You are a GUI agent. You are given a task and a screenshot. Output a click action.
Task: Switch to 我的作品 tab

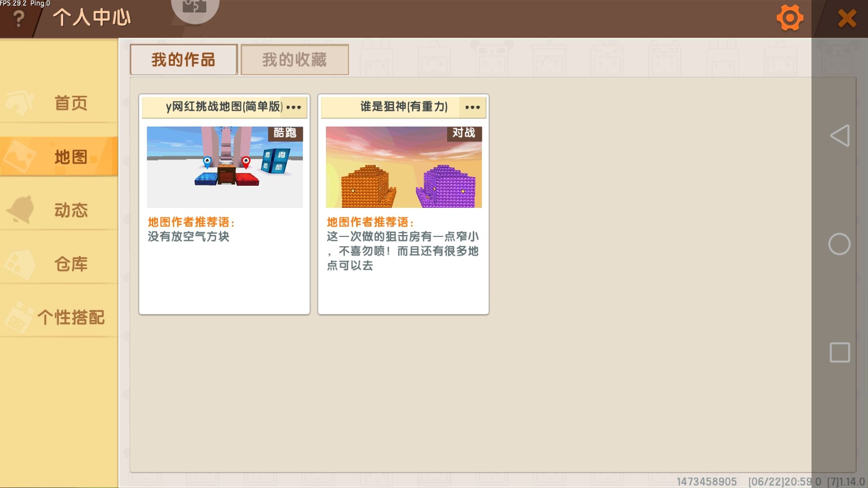click(x=184, y=60)
